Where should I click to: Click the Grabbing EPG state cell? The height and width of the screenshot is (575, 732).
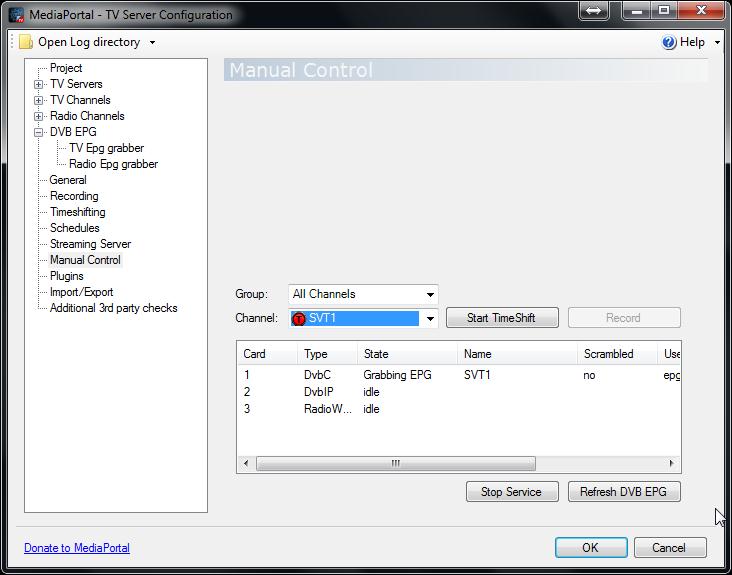[397, 375]
